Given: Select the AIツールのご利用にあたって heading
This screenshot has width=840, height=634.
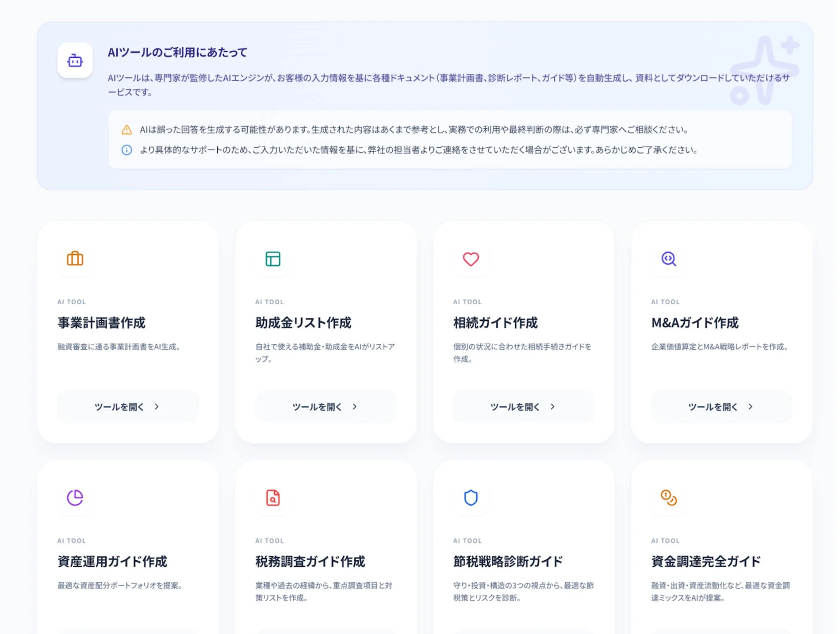Looking at the screenshot, I should 177,53.
